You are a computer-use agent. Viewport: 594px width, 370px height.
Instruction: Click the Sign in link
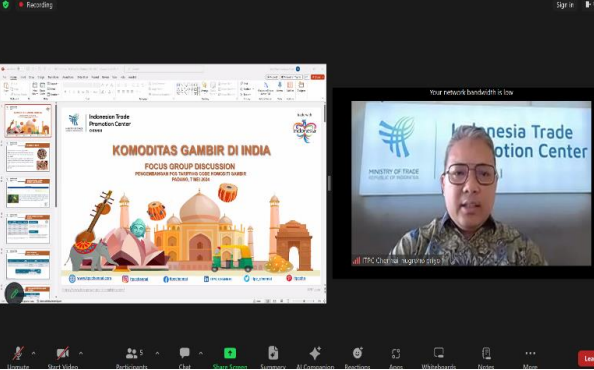[x=565, y=5]
